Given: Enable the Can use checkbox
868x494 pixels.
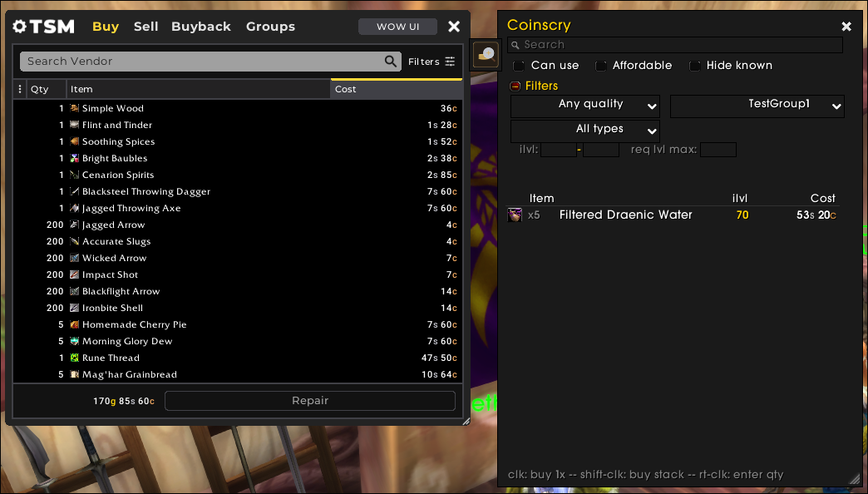Looking at the screenshot, I should click(519, 66).
